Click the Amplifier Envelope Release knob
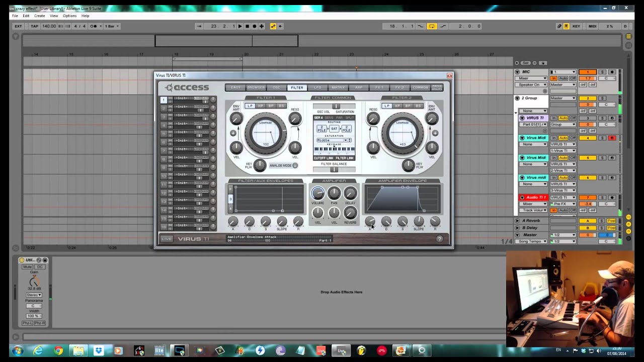This screenshot has height=362, width=644. 435,221
